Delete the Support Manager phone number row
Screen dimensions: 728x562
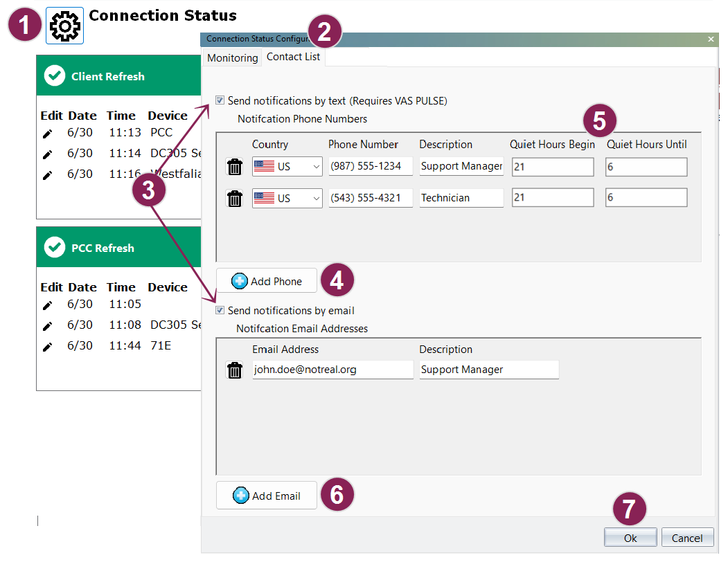(x=235, y=167)
